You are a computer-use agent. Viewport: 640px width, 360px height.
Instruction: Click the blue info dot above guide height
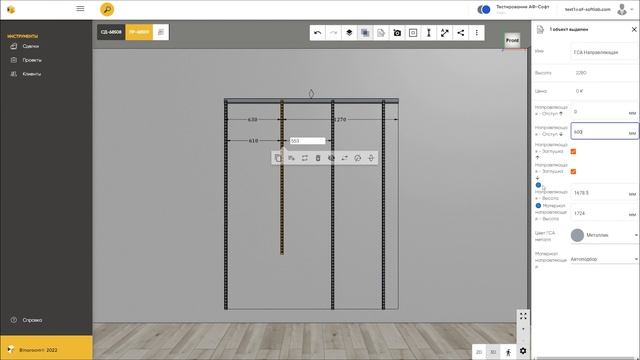pos(538,185)
